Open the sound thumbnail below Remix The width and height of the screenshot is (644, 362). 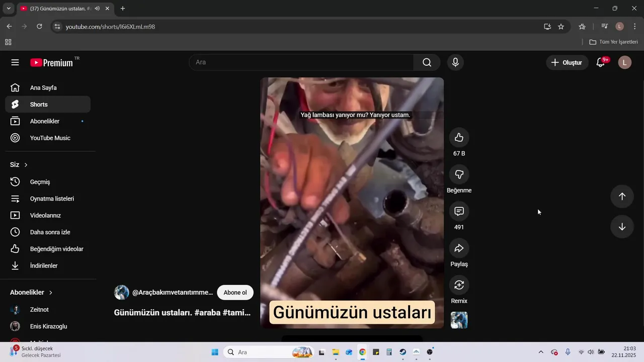point(459,320)
